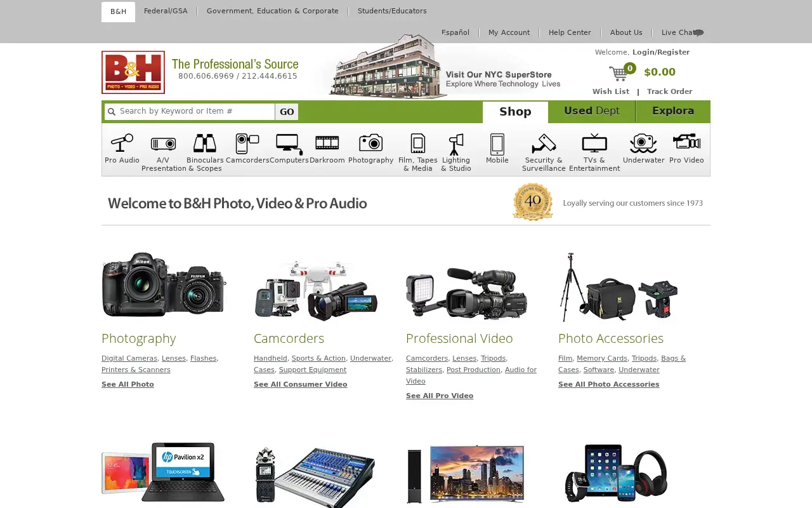Open the Help Center link

pyautogui.click(x=570, y=32)
